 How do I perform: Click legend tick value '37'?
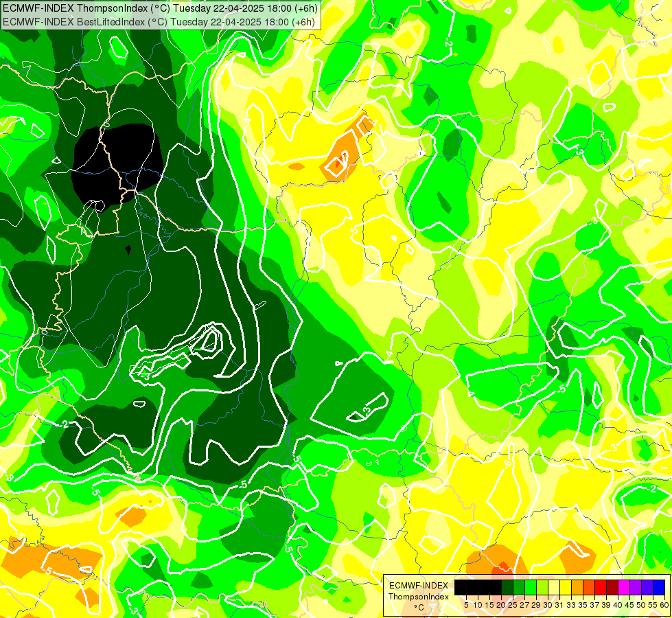(595, 605)
